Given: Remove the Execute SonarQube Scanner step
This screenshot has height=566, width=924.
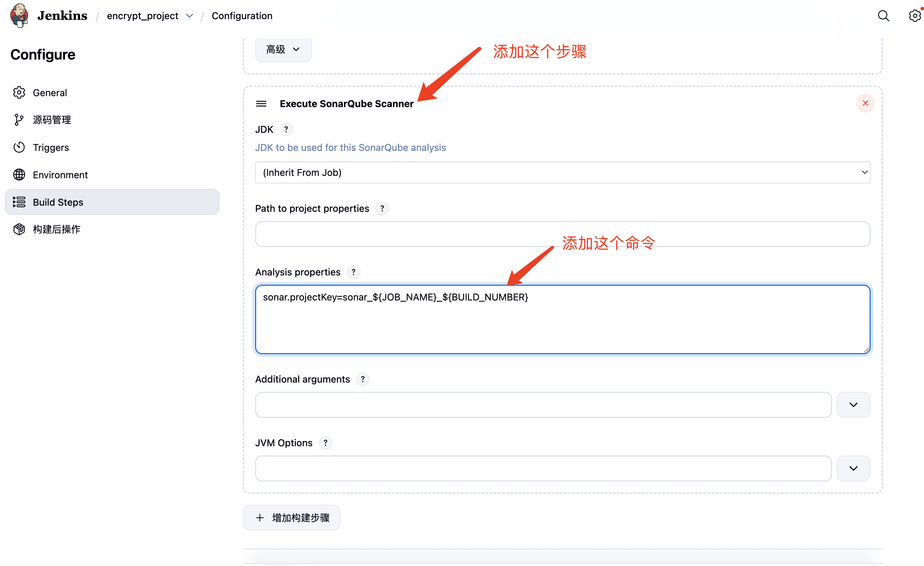Looking at the screenshot, I should click(x=865, y=103).
